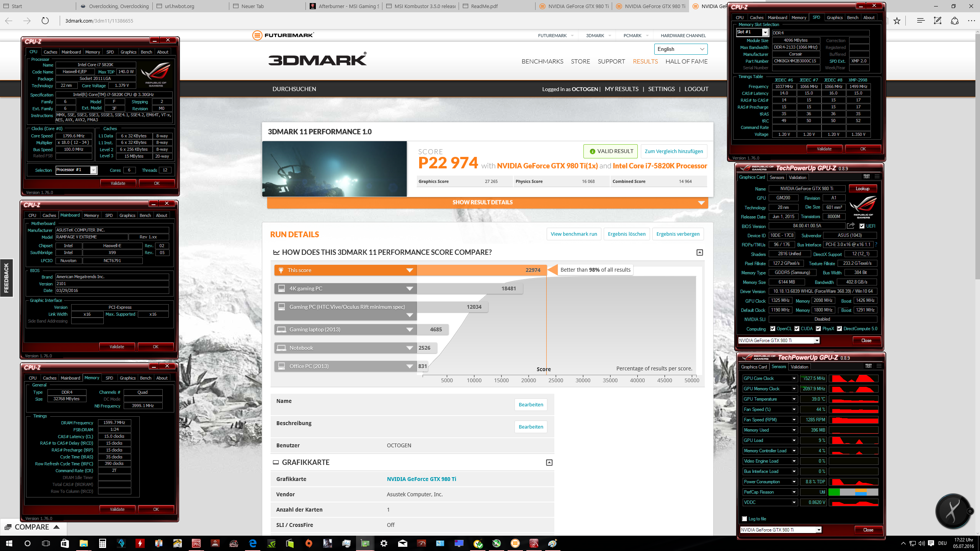Image resolution: width=980 pixels, height=551 pixels.
Task: Open the English language dropdown
Action: click(681, 49)
